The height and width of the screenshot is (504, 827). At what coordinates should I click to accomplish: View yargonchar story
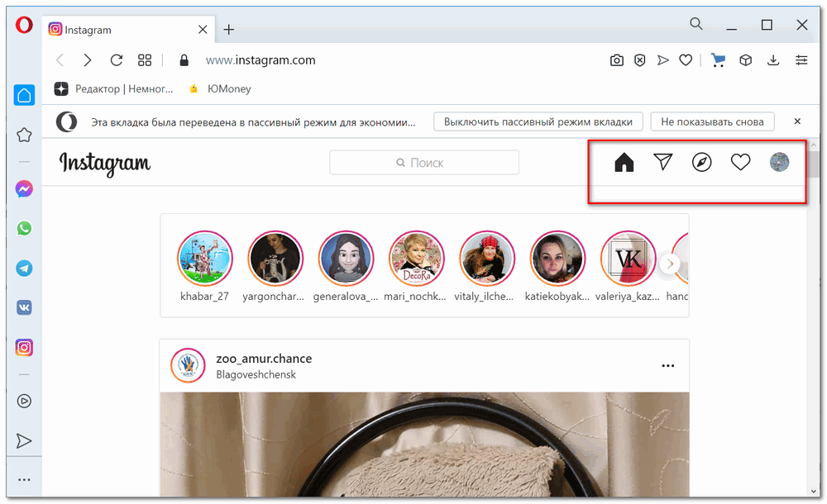(x=275, y=259)
